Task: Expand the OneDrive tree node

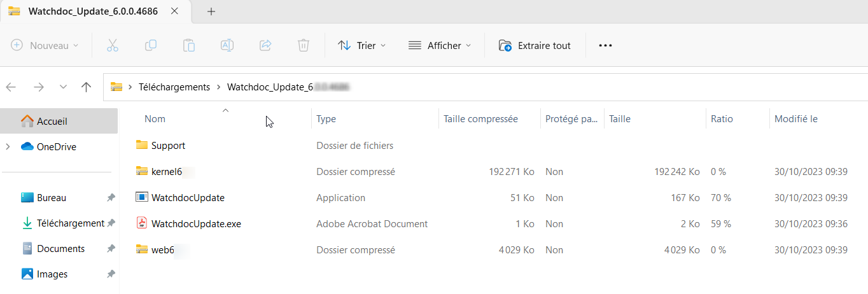Action: click(8, 147)
